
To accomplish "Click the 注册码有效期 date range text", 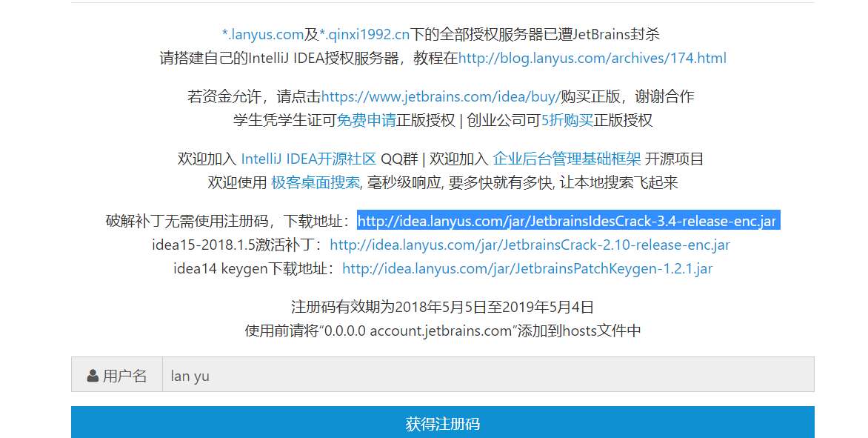I will [x=442, y=307].
